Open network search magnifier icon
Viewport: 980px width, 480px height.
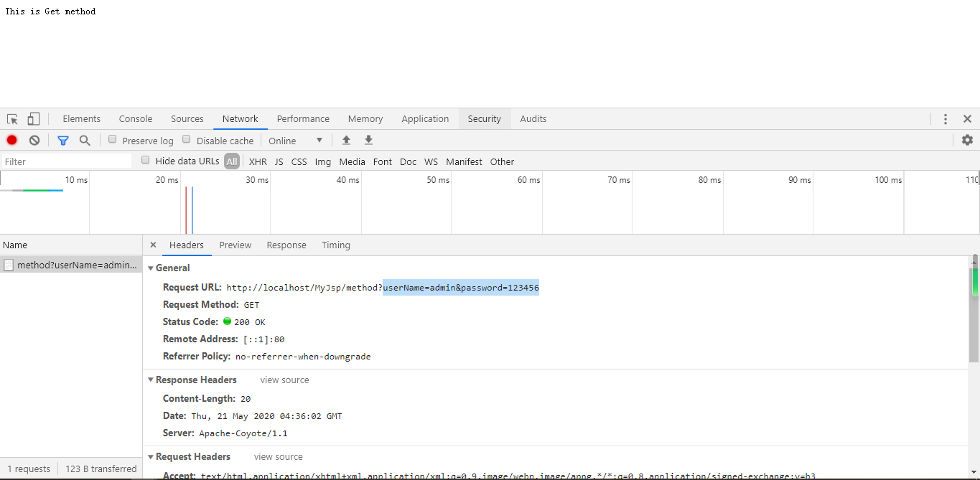pyautogui.click(x=85, y=140)
